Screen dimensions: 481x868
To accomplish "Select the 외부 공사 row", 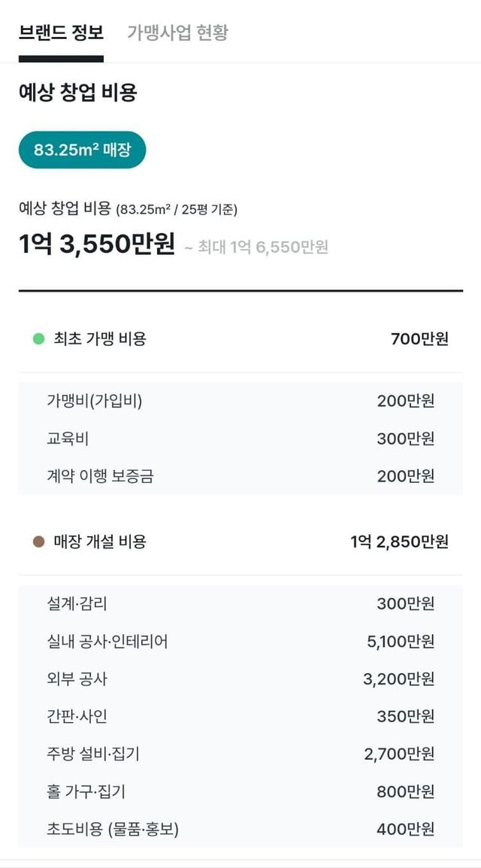I will (240, 679).
